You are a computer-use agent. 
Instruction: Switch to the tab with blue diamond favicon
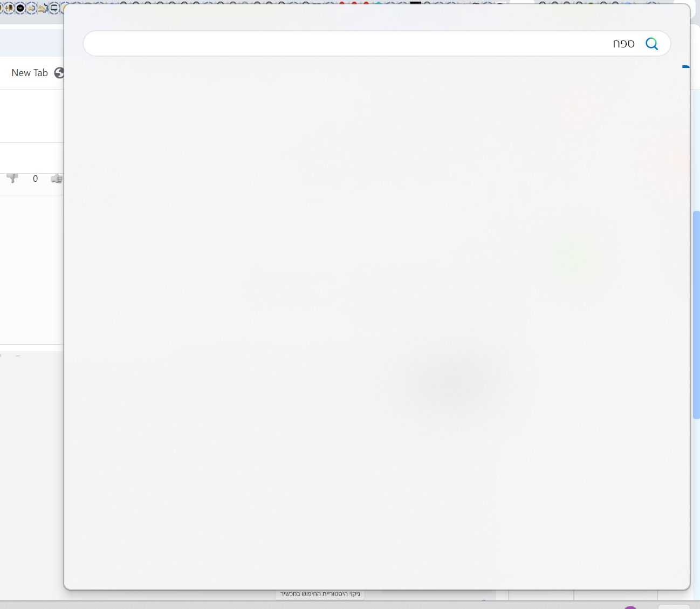[379, 4]
